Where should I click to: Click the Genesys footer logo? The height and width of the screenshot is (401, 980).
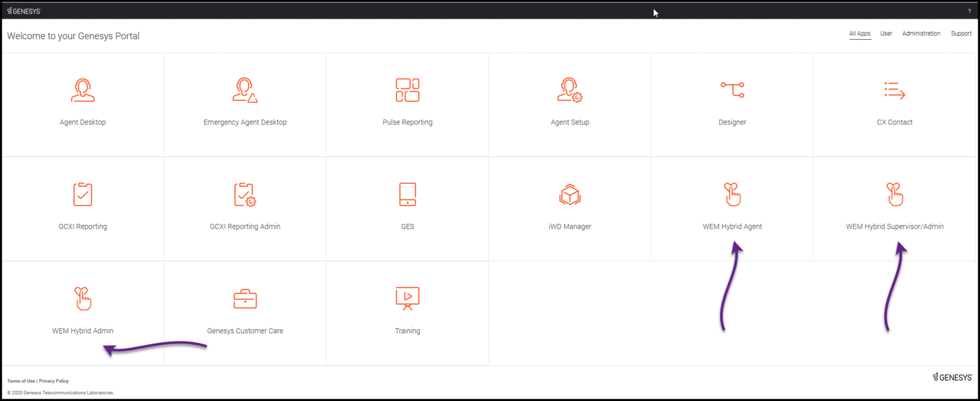(x=952, y=377)
